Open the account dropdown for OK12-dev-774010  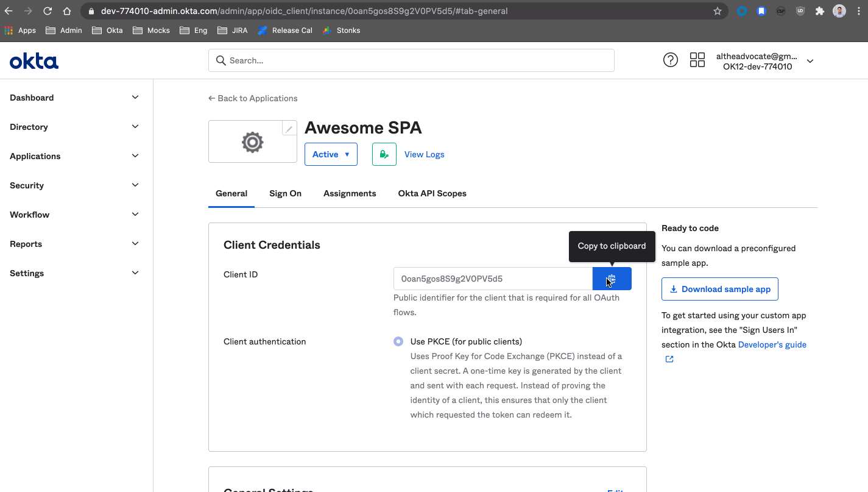810,61
